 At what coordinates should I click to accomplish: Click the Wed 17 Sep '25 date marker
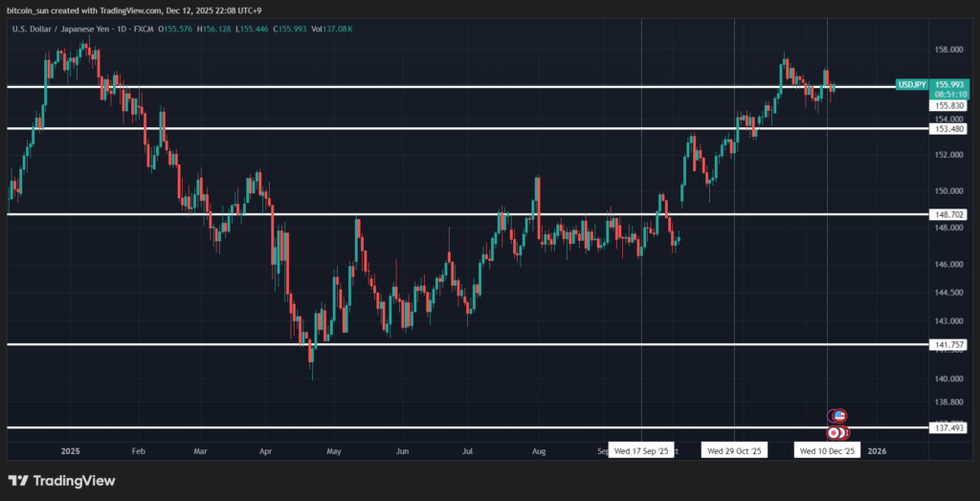(x=641, y=449)
